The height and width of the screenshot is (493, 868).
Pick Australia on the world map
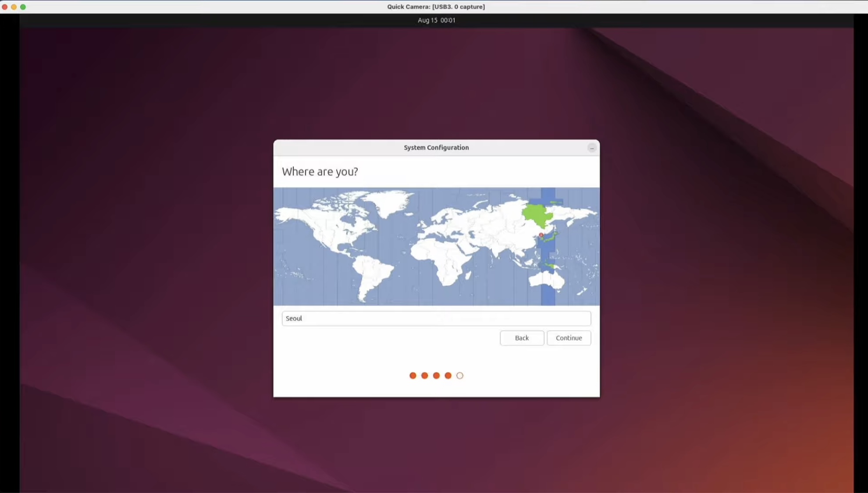click(x=546, y=280)
